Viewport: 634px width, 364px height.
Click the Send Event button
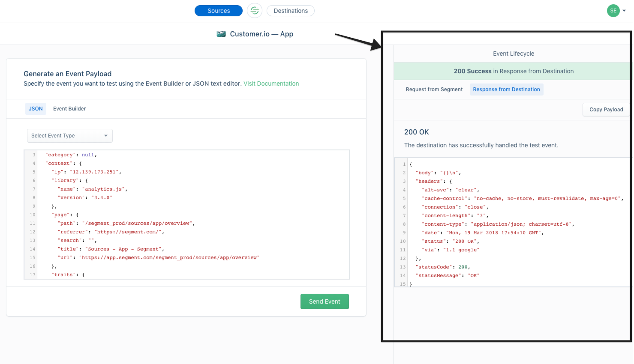(325, 301)
